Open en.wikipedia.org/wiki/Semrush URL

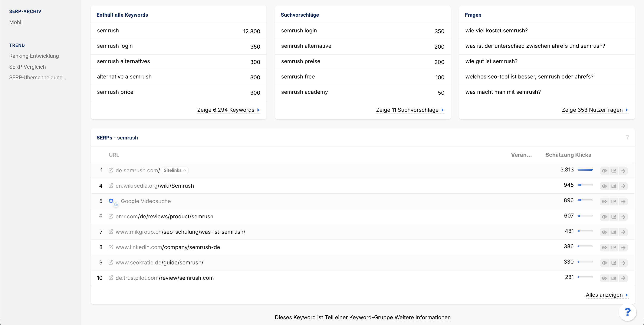(154, 186)
